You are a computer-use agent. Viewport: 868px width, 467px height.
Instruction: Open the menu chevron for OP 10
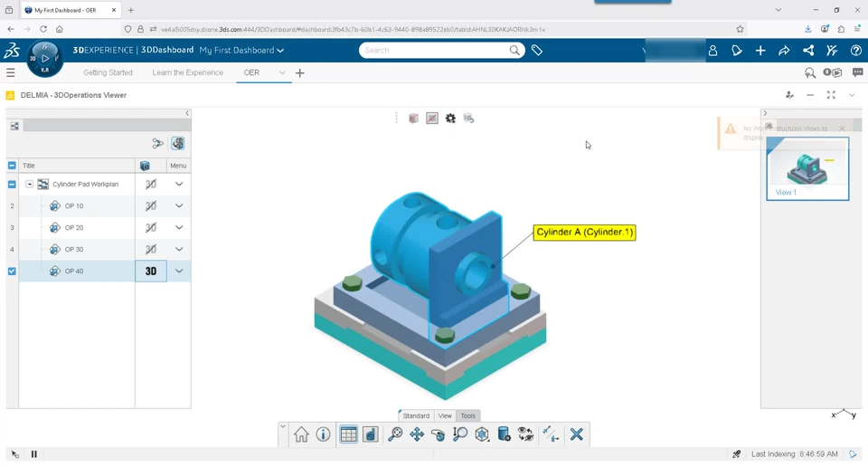point(179,205)
